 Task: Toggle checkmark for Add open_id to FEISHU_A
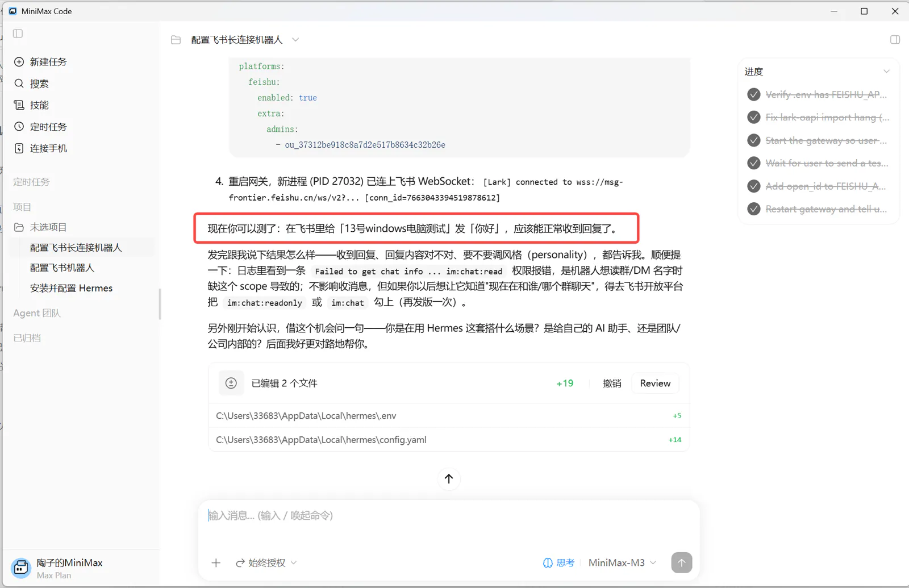point(754,186)
